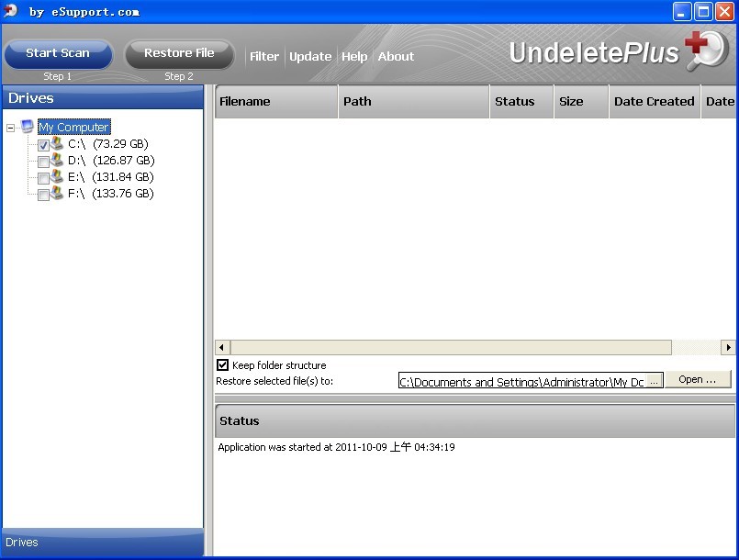Toggle Keep folder structure checkbox
The width and height of the screenshot is (739, 560).
[x=222, y=365]
